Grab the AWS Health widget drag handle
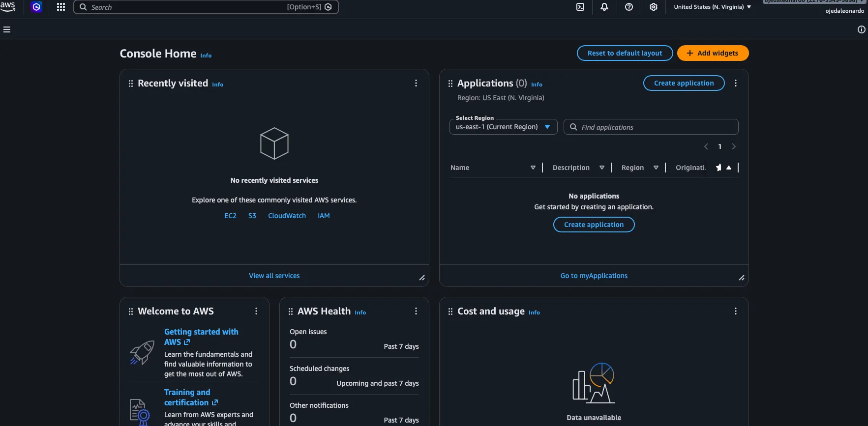 click(291, 312)
